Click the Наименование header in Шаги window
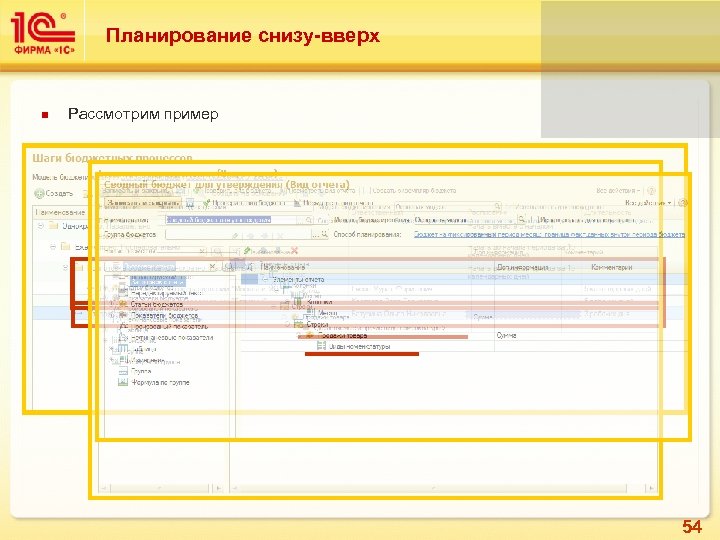This screenshot has width=720, height=540. (61, 213)
